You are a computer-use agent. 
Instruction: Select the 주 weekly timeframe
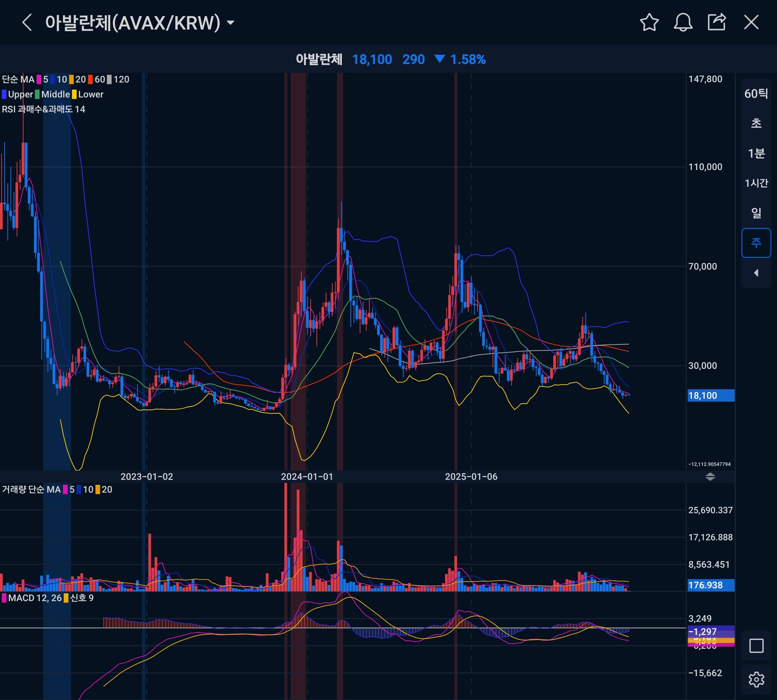pos(756,243)
